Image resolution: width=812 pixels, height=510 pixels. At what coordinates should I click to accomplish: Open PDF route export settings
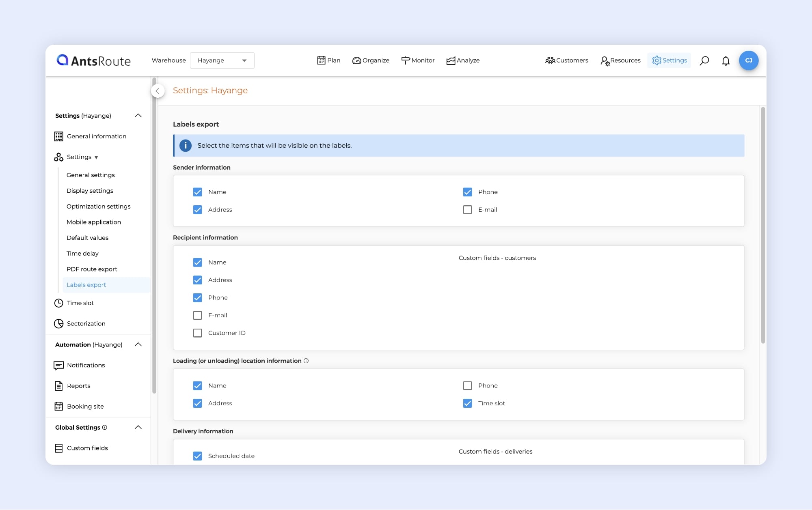[92, 269]
